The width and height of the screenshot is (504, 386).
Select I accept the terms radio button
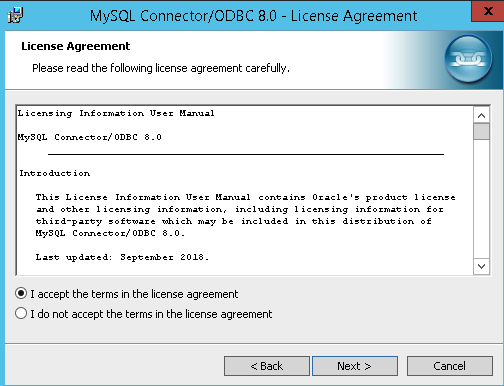tap(21, 294)
